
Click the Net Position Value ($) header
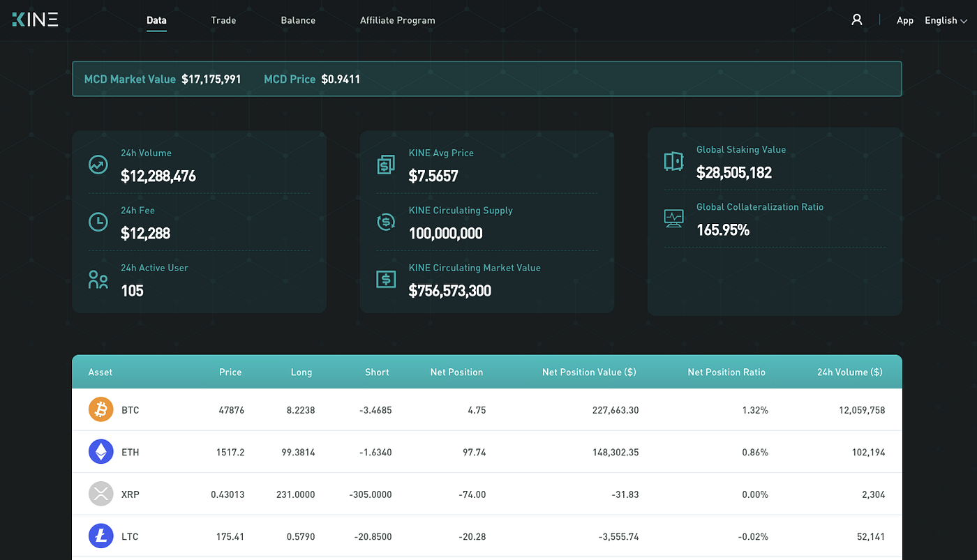(589, 372)
